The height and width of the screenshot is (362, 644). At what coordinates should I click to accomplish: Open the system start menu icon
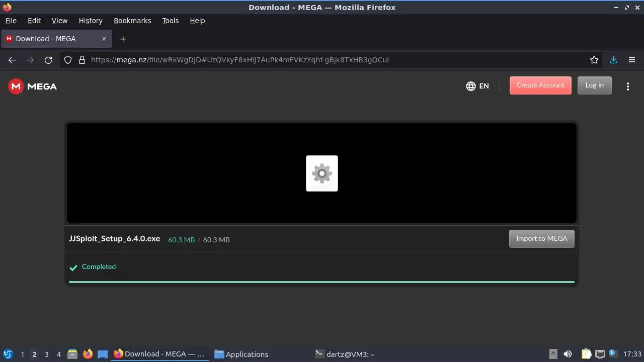pos(8,354)
